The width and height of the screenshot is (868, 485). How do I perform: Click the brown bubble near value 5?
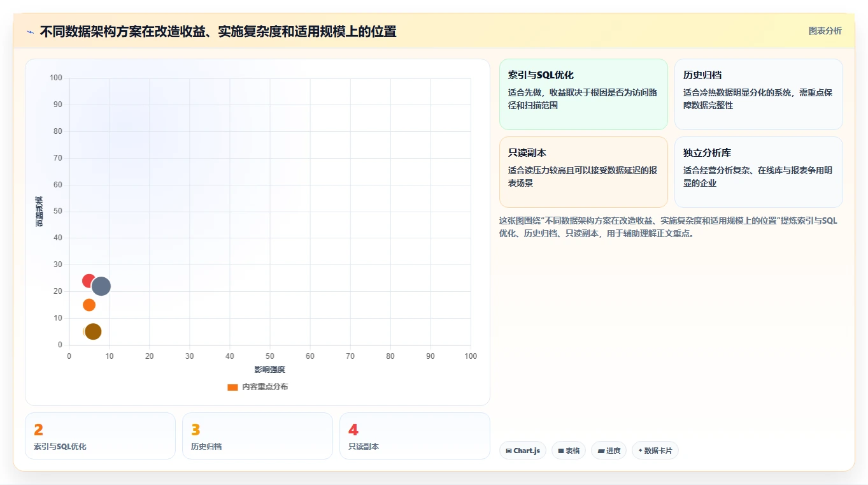[93, 331]
